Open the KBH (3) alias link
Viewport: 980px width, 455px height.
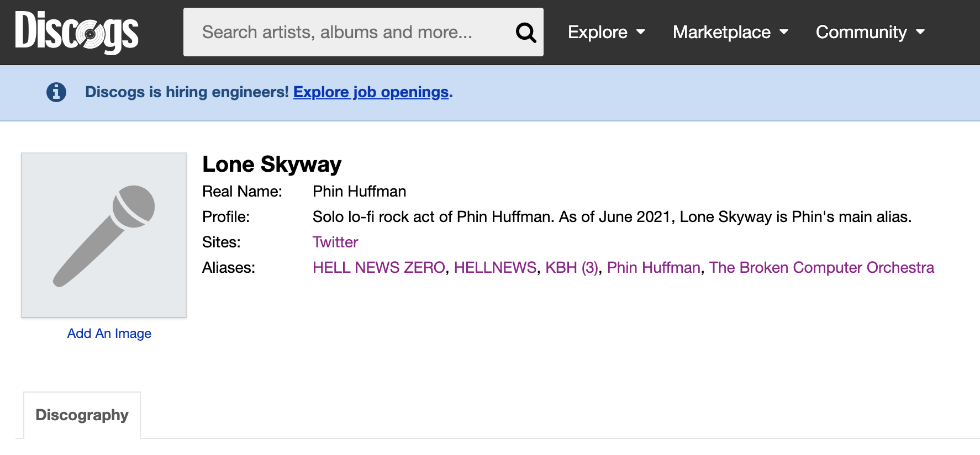tap(572, 268)
